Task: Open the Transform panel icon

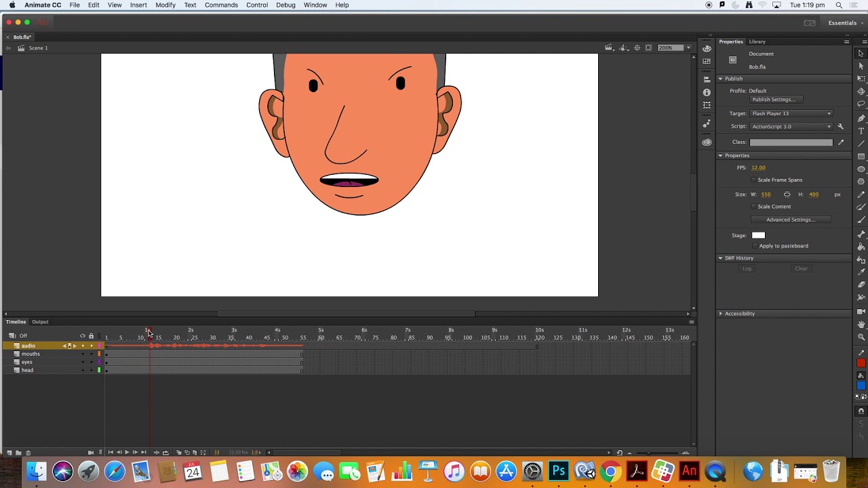Action: pos(707,105)
